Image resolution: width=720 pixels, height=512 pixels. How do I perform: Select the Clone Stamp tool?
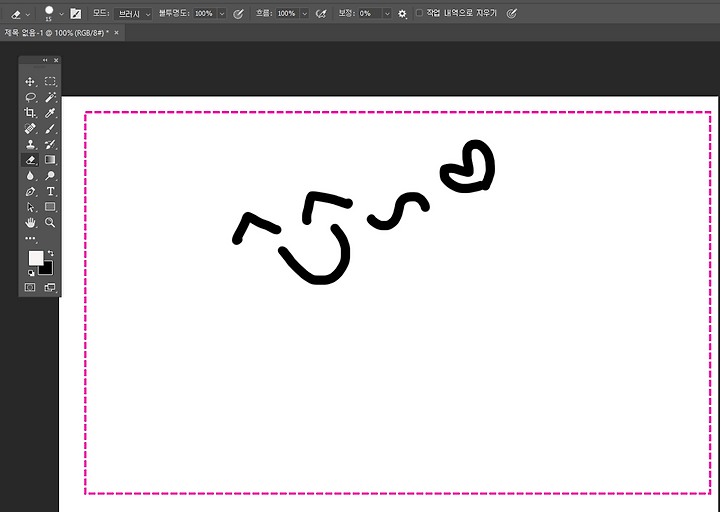pos(30,144)
